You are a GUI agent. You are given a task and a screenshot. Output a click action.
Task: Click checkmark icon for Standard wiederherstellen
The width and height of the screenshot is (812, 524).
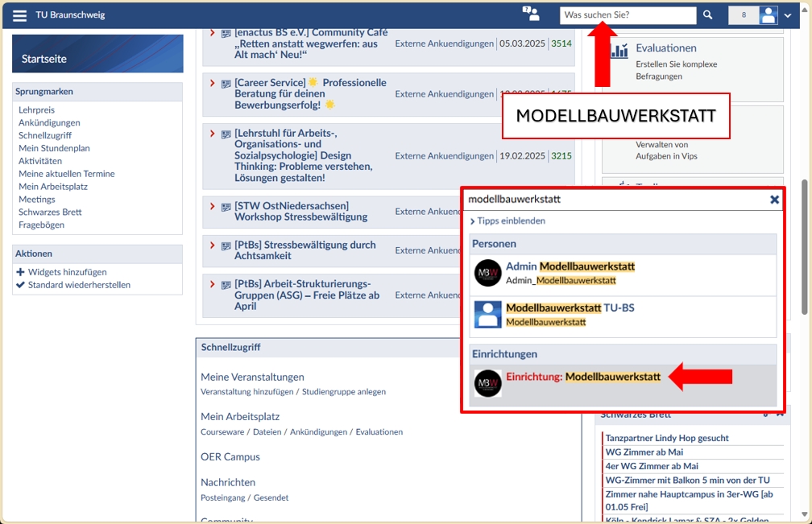20,285
